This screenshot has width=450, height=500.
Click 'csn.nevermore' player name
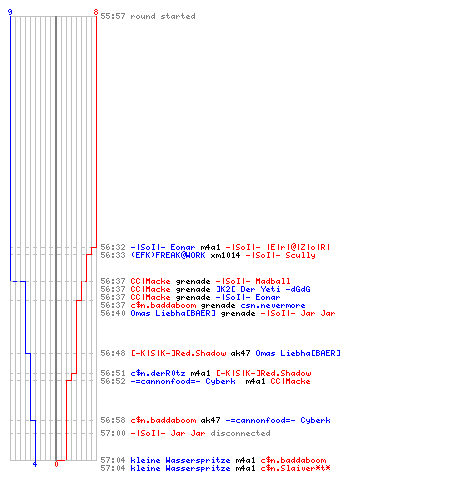coord(273,306)
